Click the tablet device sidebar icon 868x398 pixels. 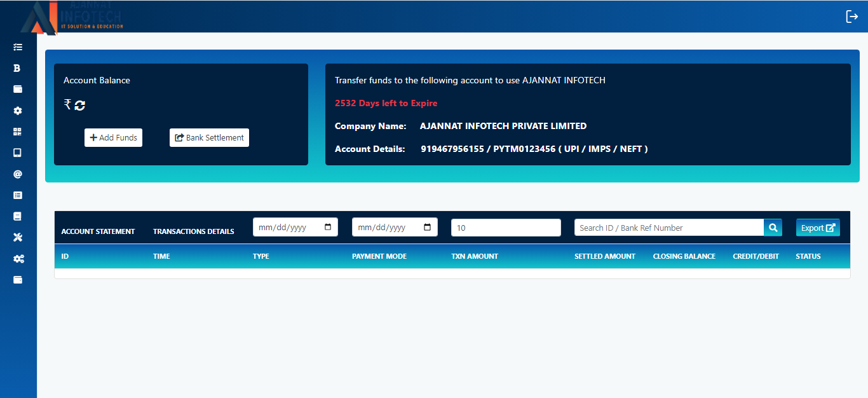18,153
